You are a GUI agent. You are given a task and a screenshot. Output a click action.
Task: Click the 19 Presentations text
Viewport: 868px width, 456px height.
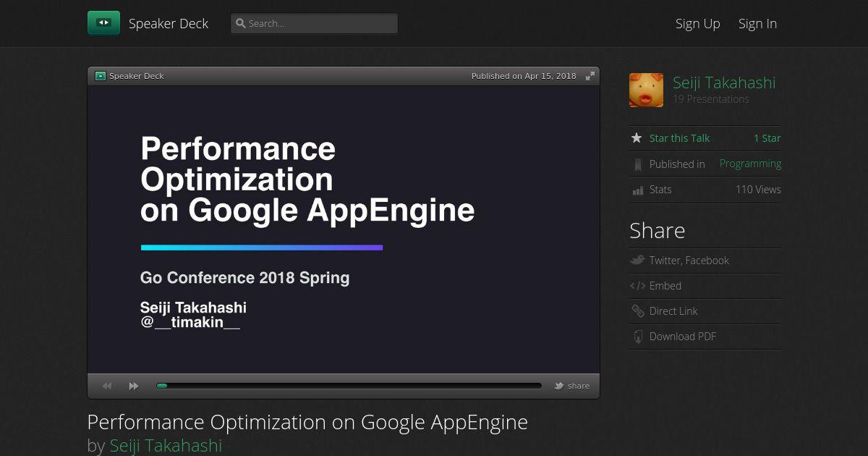tap(711, 99)
